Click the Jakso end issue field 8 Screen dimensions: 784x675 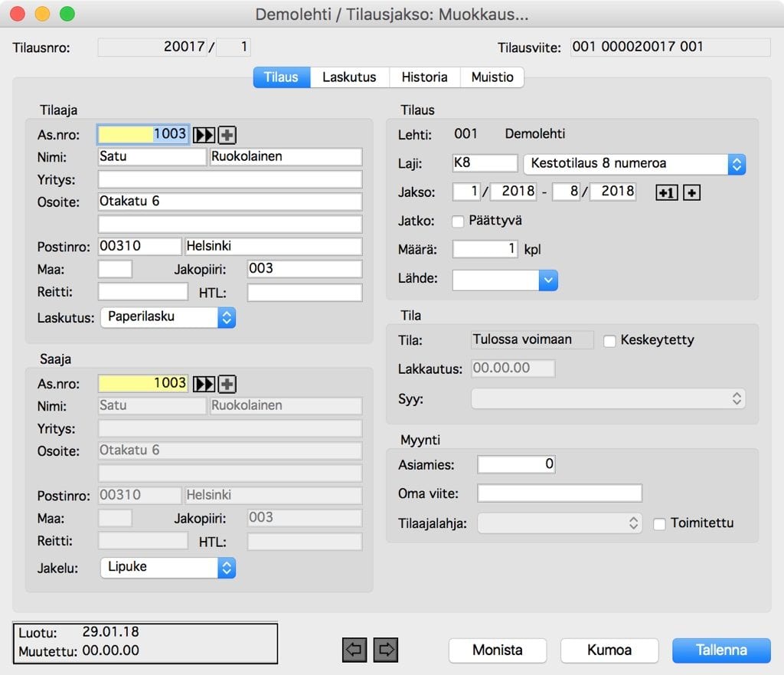566,192
